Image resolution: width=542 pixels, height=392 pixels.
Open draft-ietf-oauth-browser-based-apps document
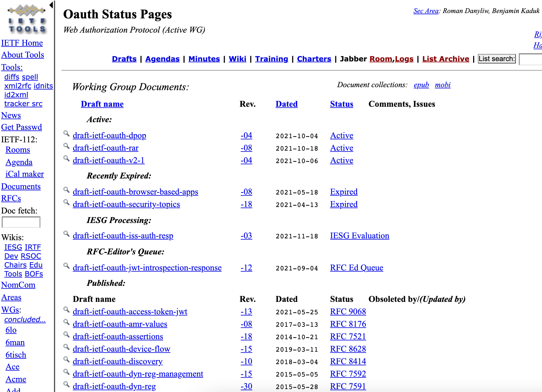click(x=135, y=192)
